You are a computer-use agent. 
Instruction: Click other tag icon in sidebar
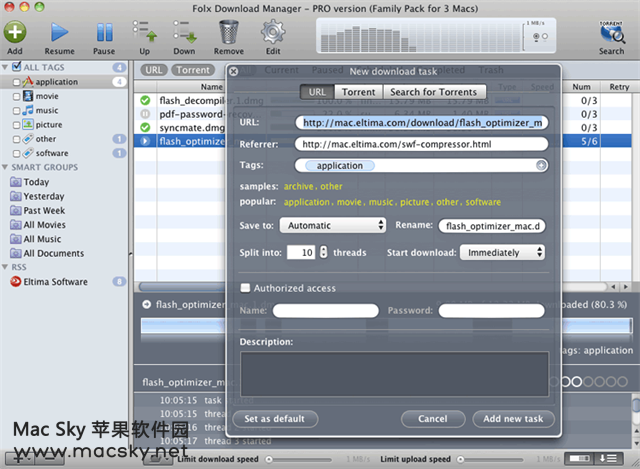pyautogui.click(x=28, y=139)
